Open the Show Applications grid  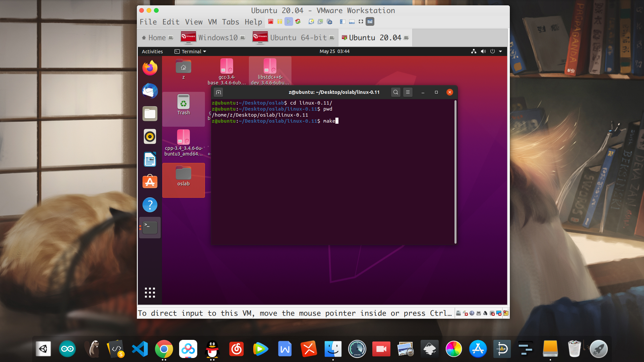click(150, 292)
